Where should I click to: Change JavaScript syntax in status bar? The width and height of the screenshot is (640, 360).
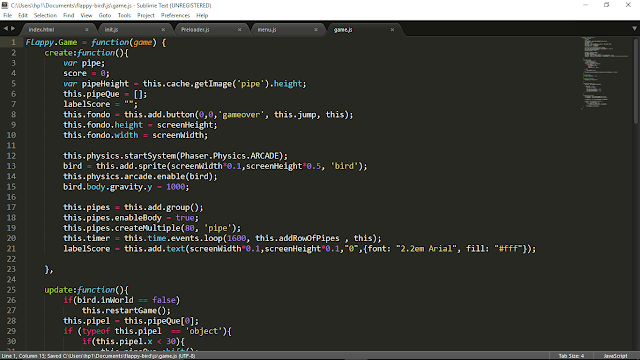pos(615,356)
